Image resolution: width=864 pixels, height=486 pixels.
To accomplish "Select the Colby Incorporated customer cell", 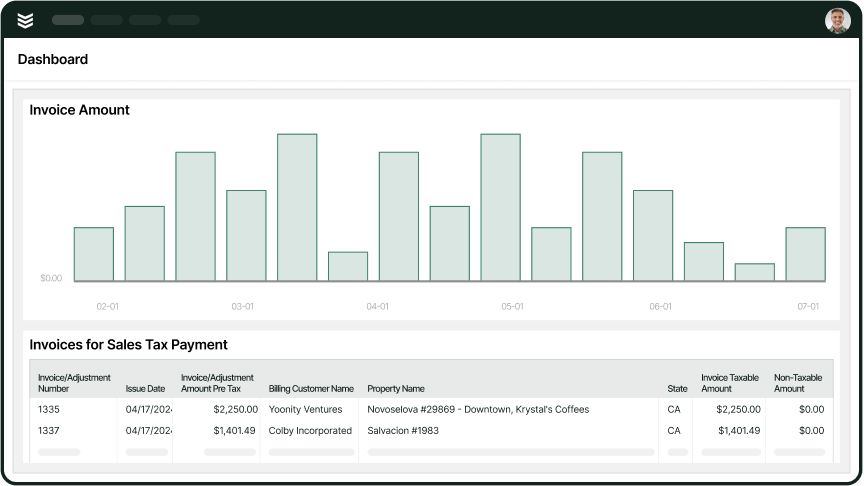I will [311, 431].
